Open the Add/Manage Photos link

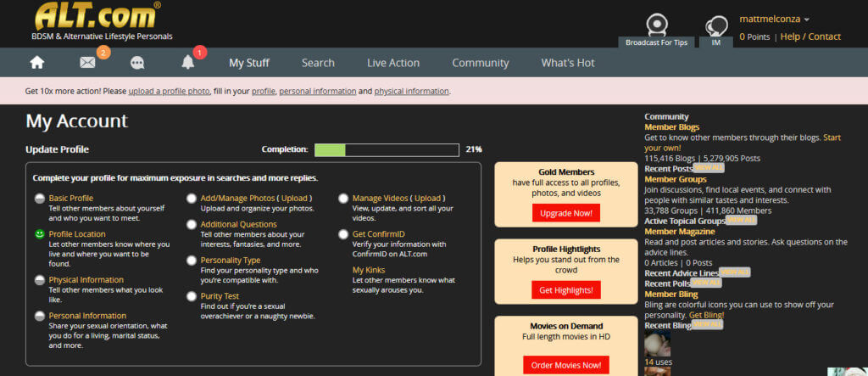click(237, 198)
